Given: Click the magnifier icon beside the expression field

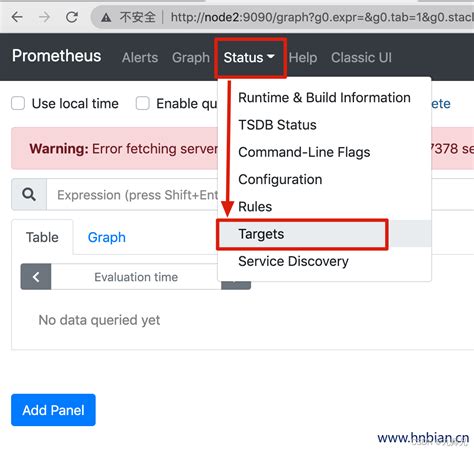Looking at the screenshot, I should tap(29, 194).
